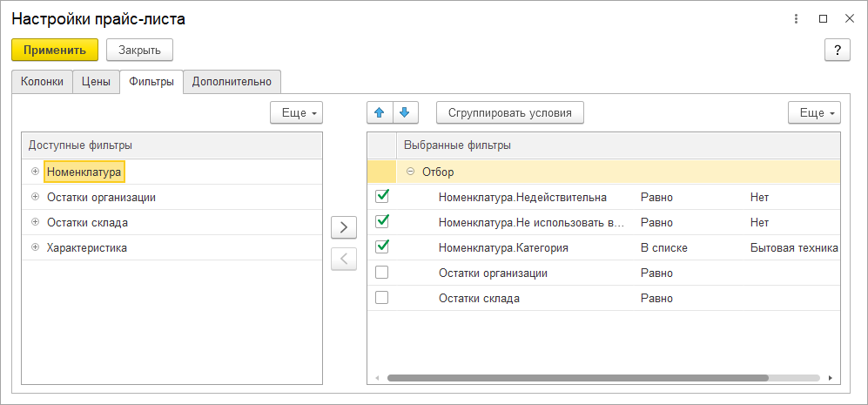
Task: Switch to the Колонки tab
Action: point(42,82)
